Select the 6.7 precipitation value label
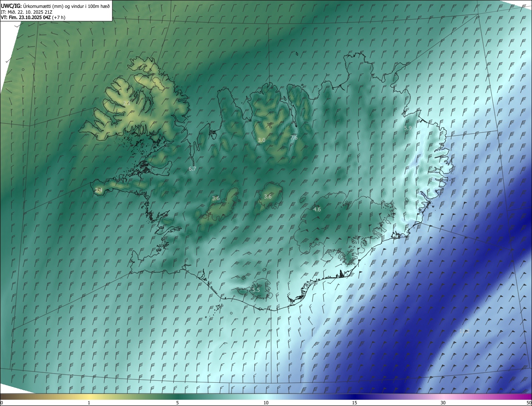This screenshot has height=406, width=532. pos(192,169)
